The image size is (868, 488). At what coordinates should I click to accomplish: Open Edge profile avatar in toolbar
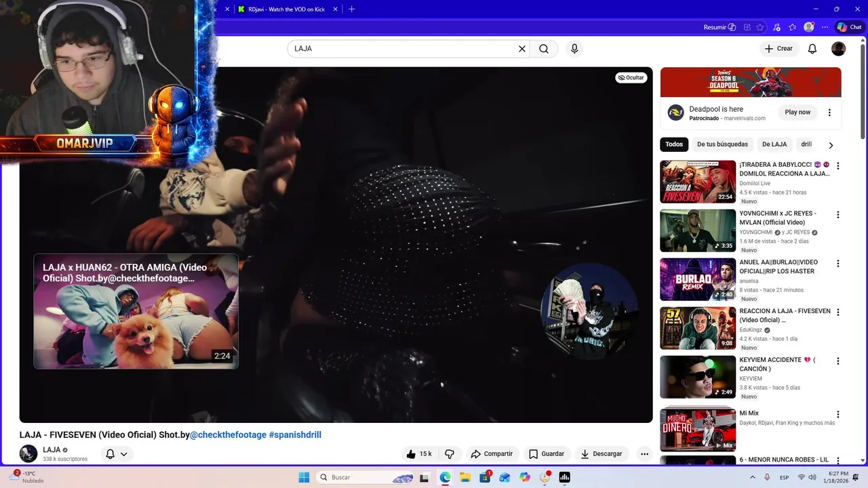tap(808, 27)
